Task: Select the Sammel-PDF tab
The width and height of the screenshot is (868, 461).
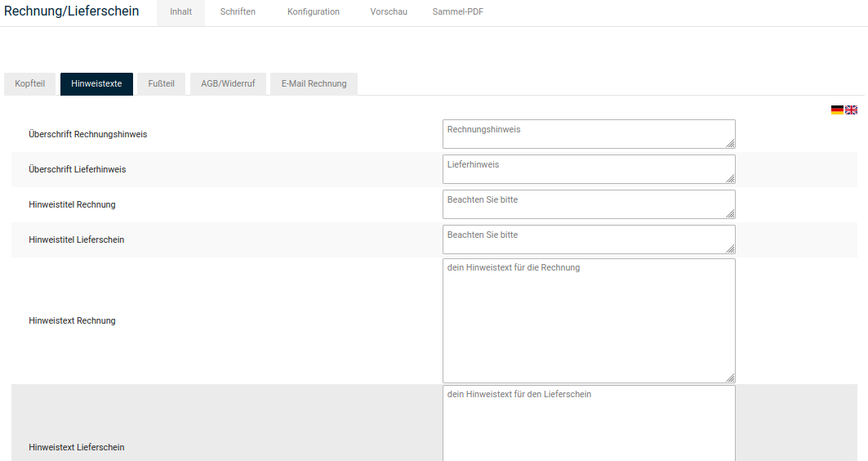Action: pos(457,12)
